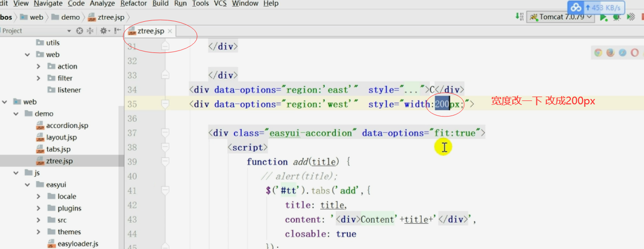Viewport: 644px width, 249px height.
Task: Open Opera browser preview icon
Action: 635,52
